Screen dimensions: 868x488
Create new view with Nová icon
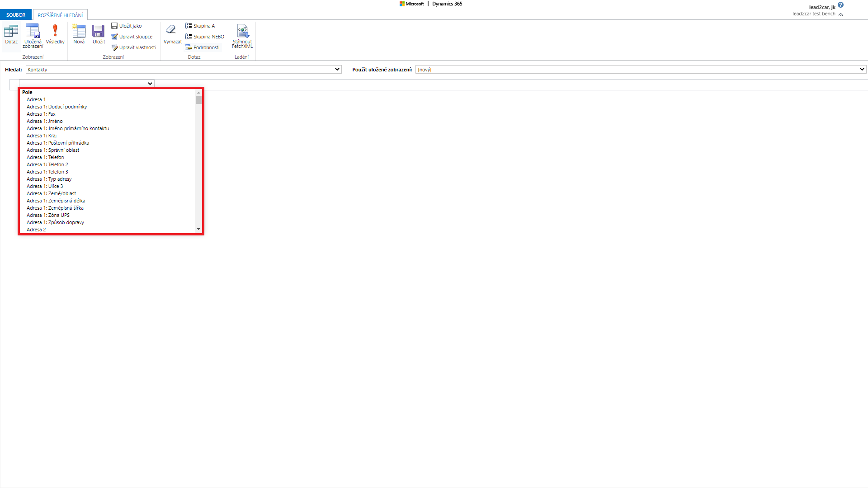tap(79, 31)
